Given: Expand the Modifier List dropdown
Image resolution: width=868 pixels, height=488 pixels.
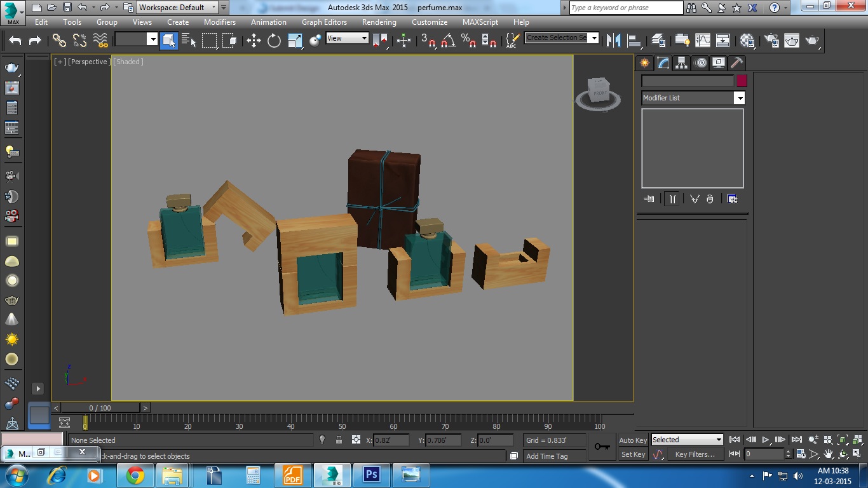Looking at the screenshot, I should 739,98.
